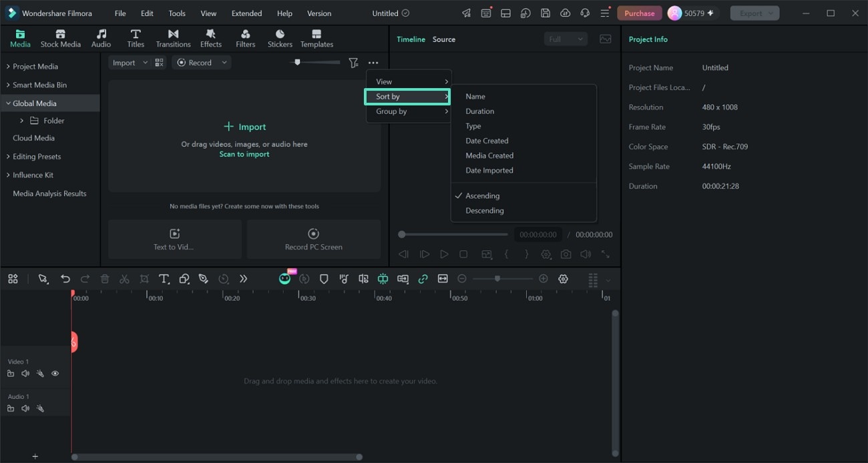The width and height of the screenshot is (868, 463).
Task: Open Cloud Media
Action: click(x=33, y=138)
